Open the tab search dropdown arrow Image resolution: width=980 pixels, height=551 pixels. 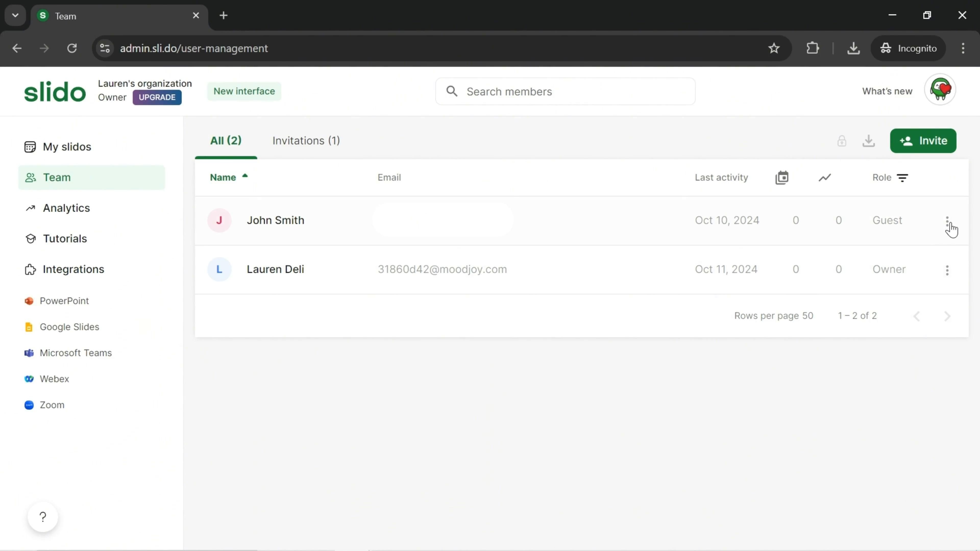(15, 16)
